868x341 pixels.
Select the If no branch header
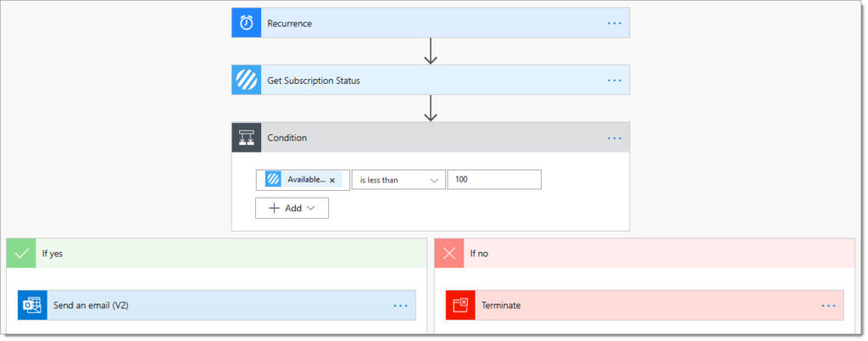[x=645, y=254]
